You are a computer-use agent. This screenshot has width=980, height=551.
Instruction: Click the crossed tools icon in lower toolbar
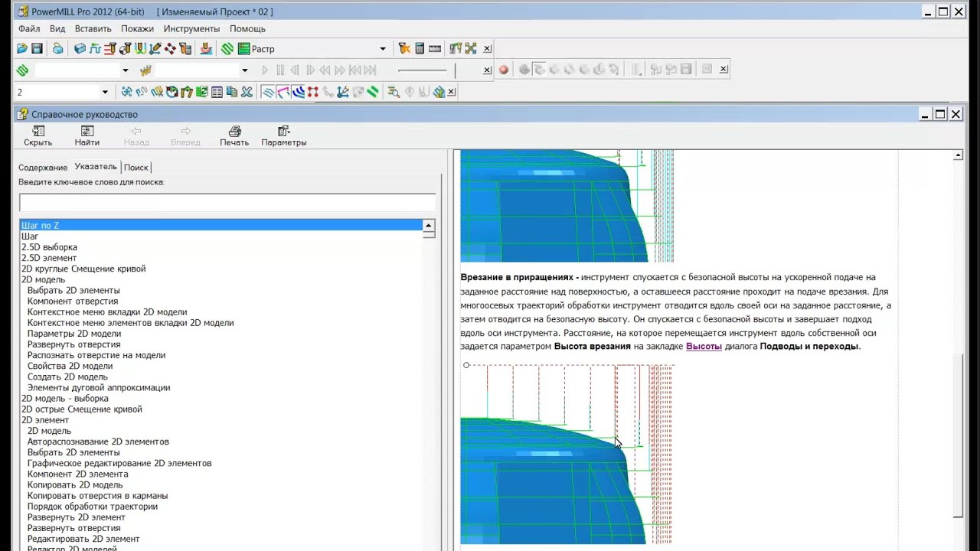[x=247, y=92]
